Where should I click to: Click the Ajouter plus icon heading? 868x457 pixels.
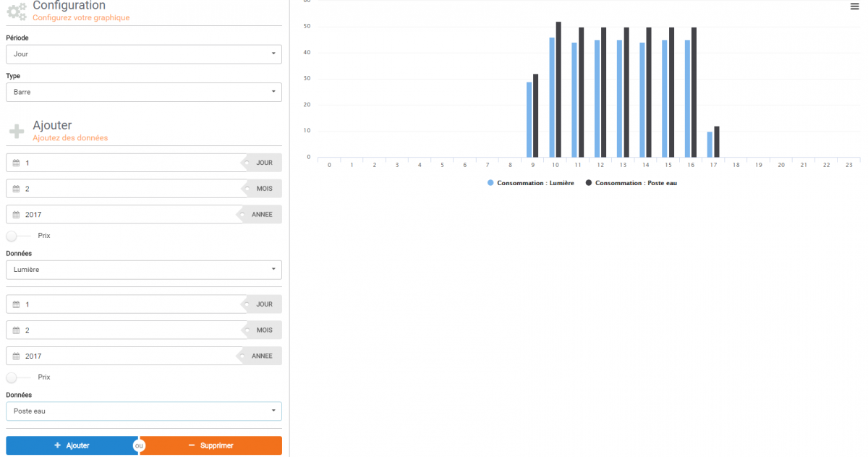point(17,131)
